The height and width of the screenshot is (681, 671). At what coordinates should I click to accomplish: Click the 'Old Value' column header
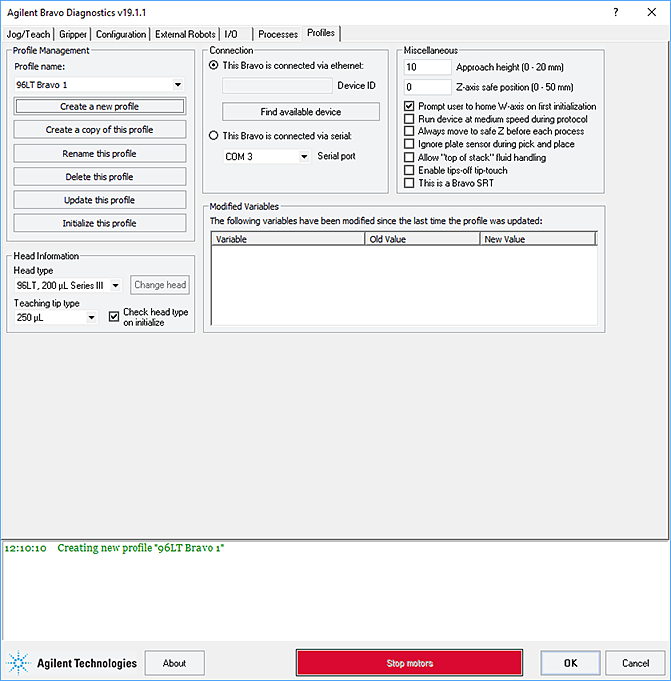click(x=421, y=240)
